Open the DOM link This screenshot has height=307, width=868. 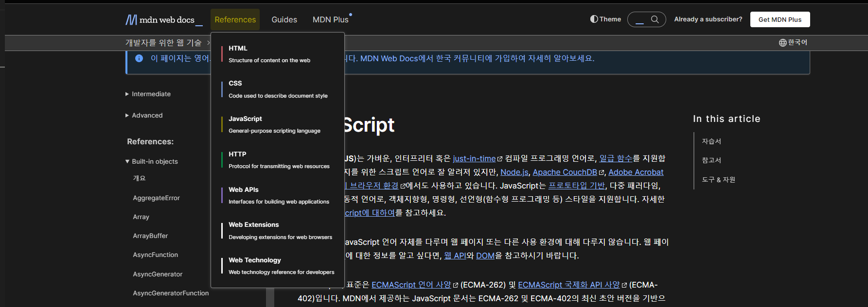(485, 256)
